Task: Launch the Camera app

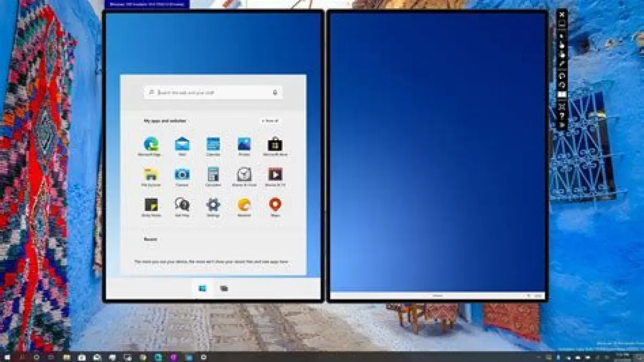Action: coord(182,175)
